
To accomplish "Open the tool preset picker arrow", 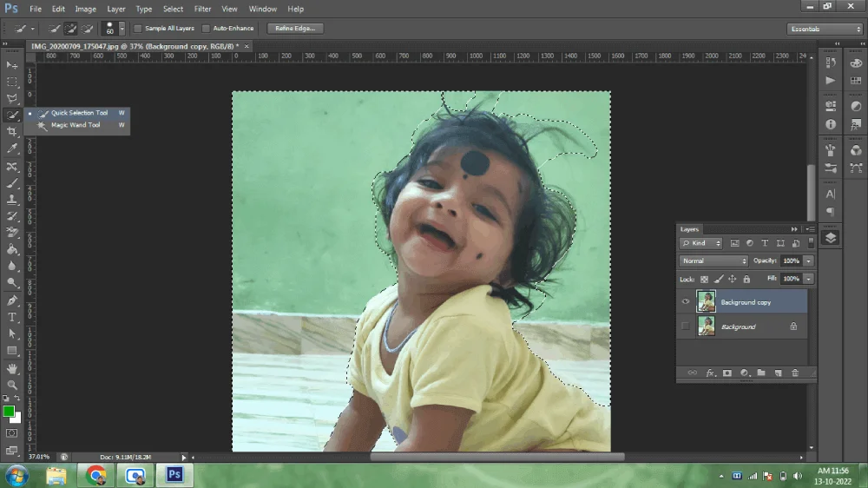I will (33, 29).
